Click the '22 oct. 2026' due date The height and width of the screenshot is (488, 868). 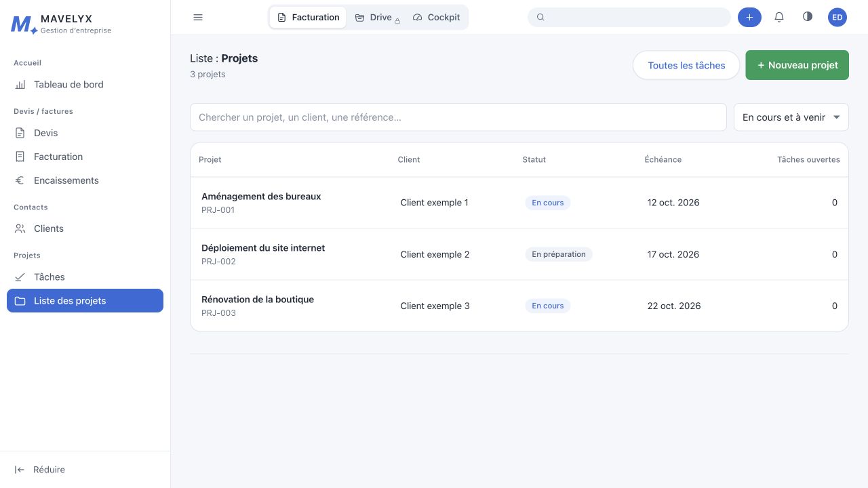(674, 306)
